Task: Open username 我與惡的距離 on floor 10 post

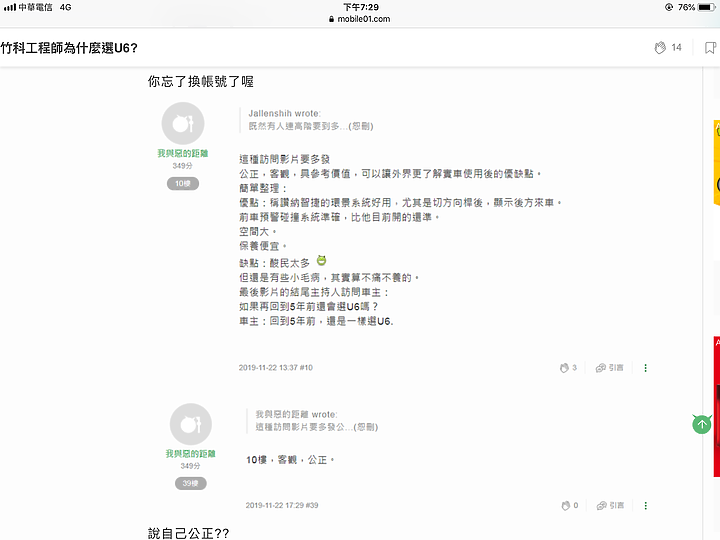Action: [x=183, y=153]
